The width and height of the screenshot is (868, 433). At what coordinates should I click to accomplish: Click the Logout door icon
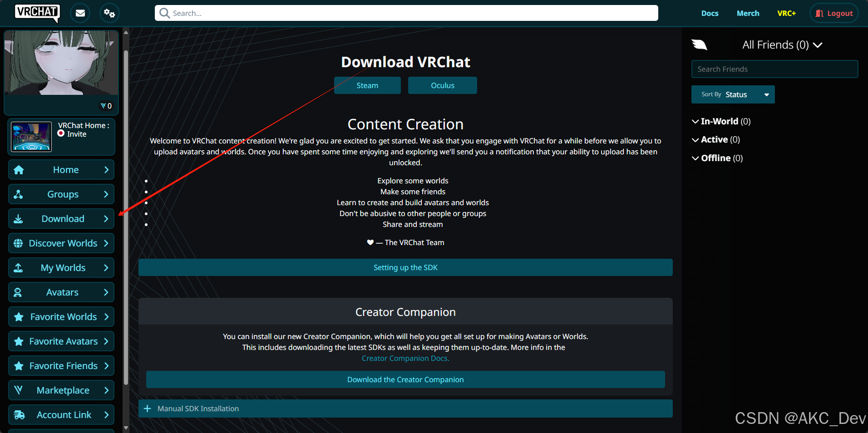point(819,14)
